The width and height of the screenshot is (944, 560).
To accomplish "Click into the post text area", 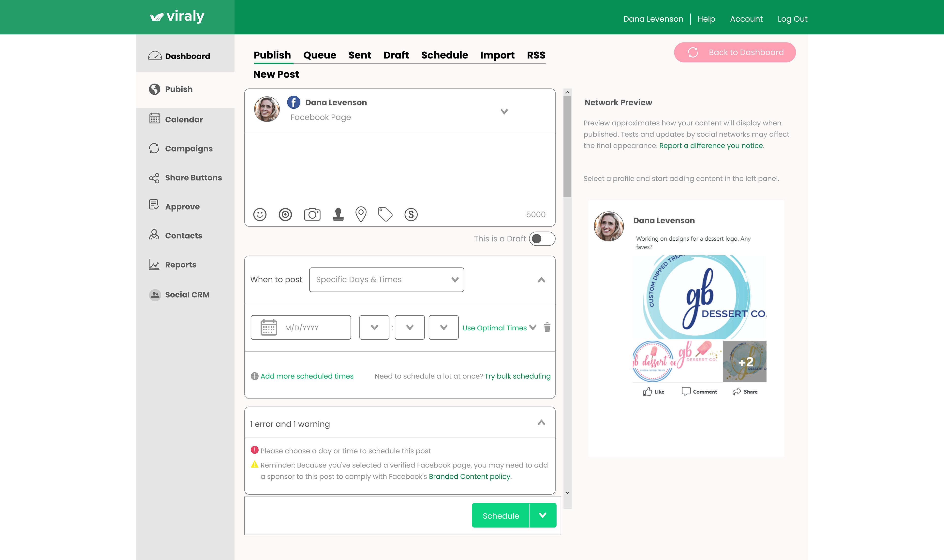I will (399, 168).
